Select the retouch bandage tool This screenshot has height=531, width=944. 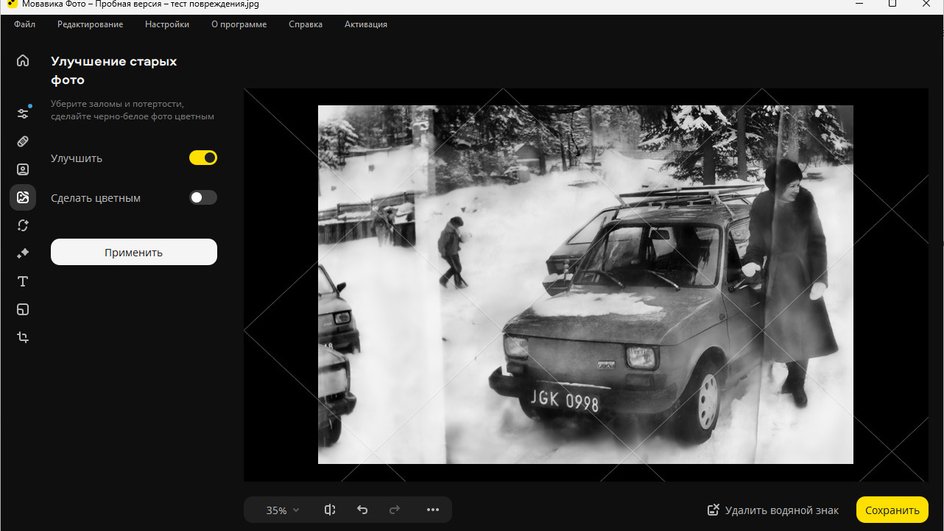23,141
